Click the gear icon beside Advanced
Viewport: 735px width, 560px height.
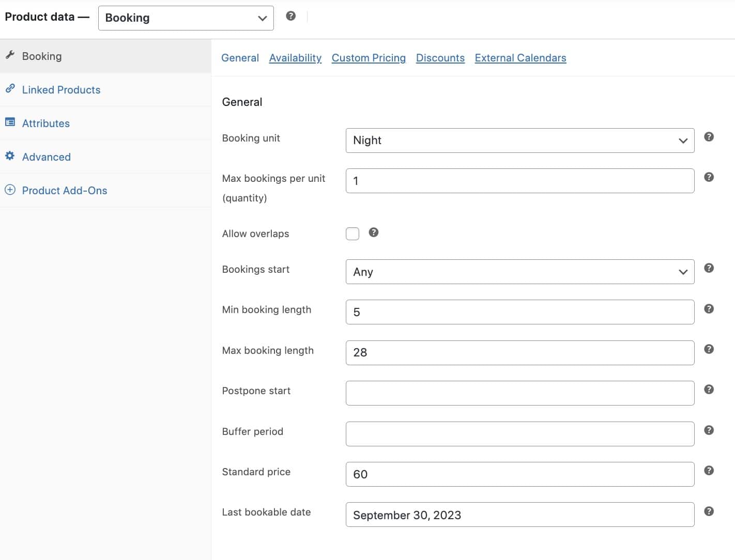(x=10, y=155)
